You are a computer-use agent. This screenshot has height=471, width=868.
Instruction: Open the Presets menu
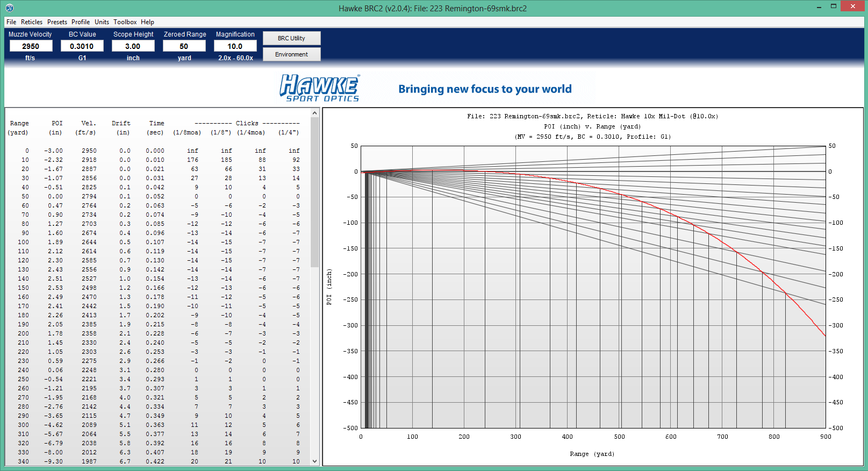(57, 22)
